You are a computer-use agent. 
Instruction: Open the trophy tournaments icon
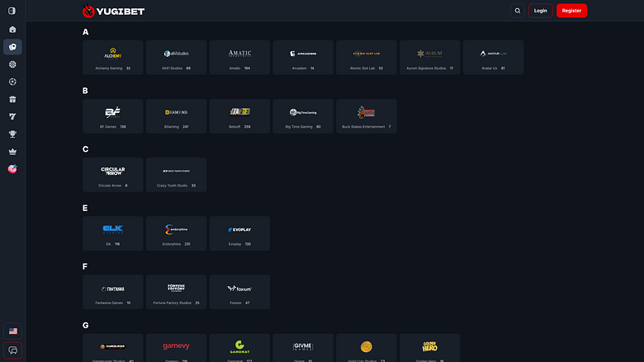[x=12, y=134]
